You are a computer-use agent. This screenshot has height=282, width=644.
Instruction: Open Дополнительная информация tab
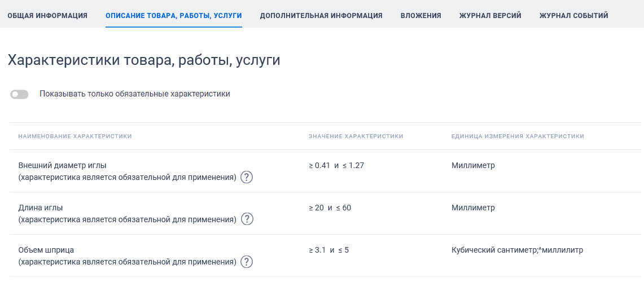tap(321, 16)
